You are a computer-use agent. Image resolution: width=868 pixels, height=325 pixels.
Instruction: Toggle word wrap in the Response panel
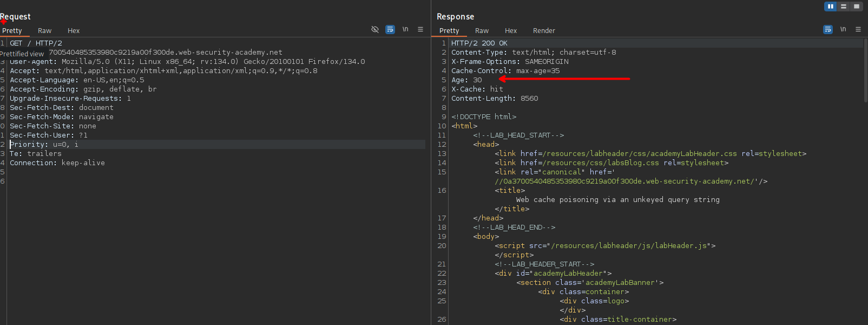(828, 29)
